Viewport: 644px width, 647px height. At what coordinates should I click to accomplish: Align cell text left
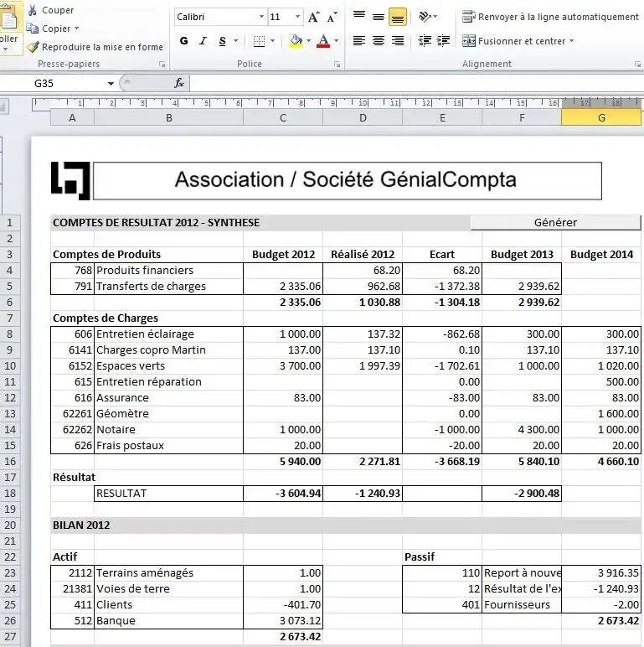[x=359, y=40]
